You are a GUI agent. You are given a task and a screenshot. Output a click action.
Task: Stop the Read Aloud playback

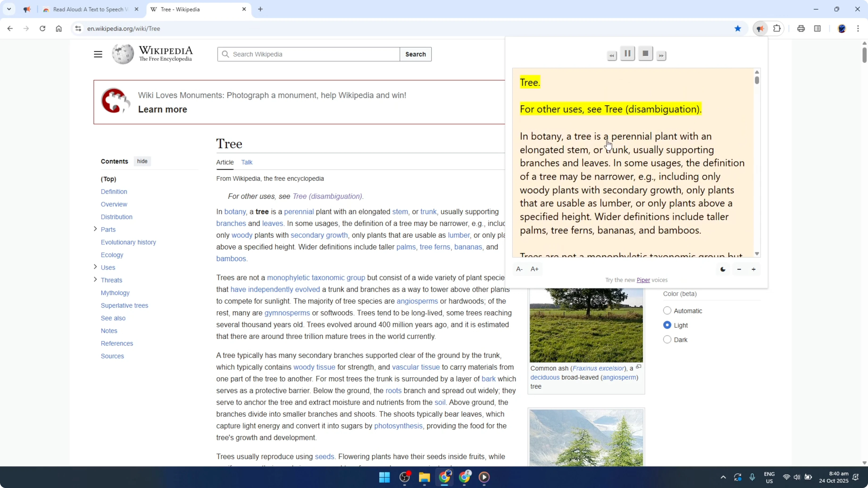point(645,54)
